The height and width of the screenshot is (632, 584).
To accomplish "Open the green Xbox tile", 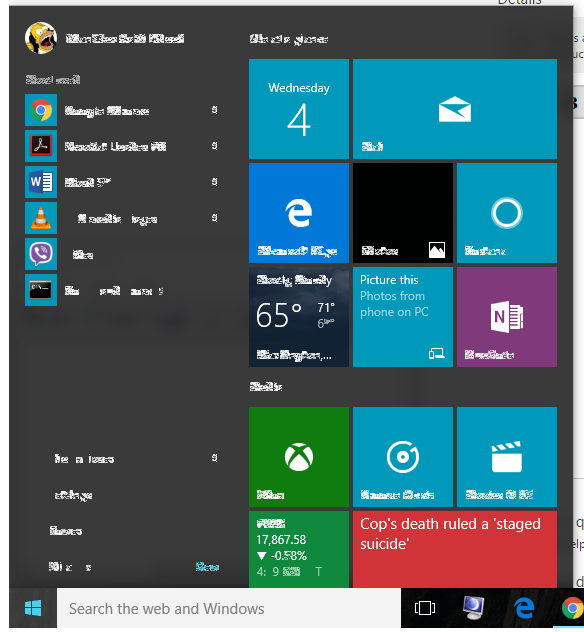I will tap(299, 457).
